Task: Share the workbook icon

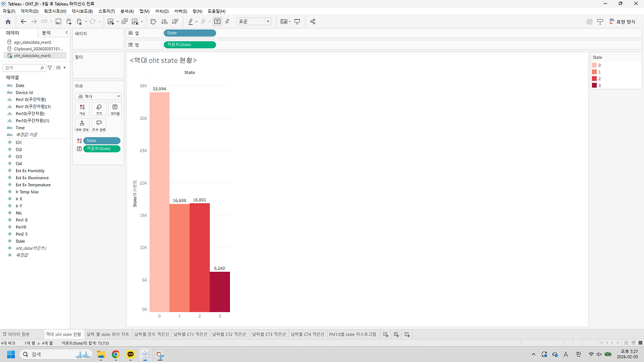Action: [313, 22]
